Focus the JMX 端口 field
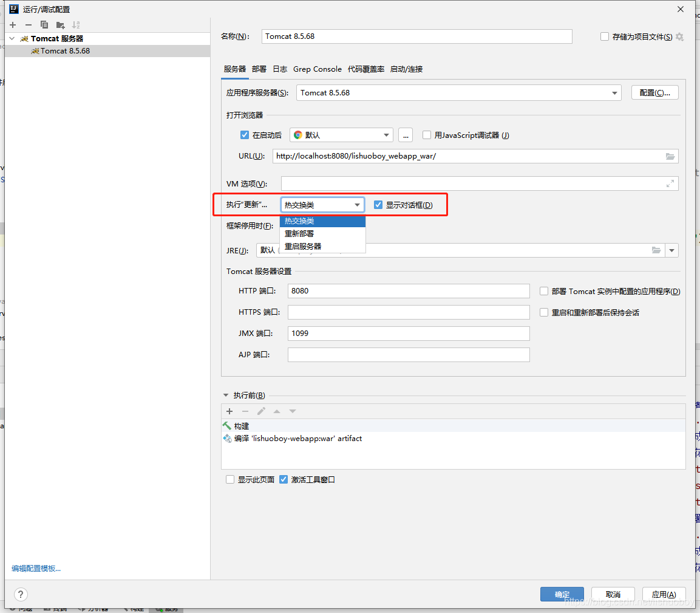The width and height of the screenshot is (700, 613). (x=409, y=334)
